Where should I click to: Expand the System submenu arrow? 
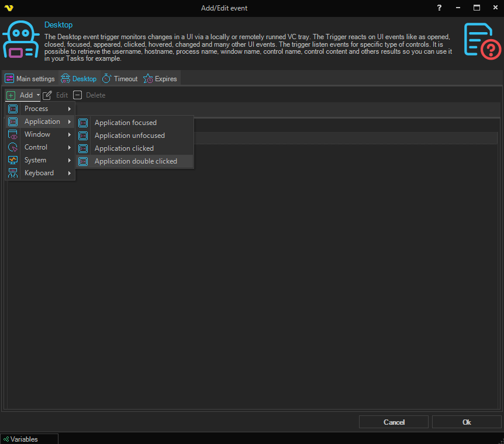69,160
